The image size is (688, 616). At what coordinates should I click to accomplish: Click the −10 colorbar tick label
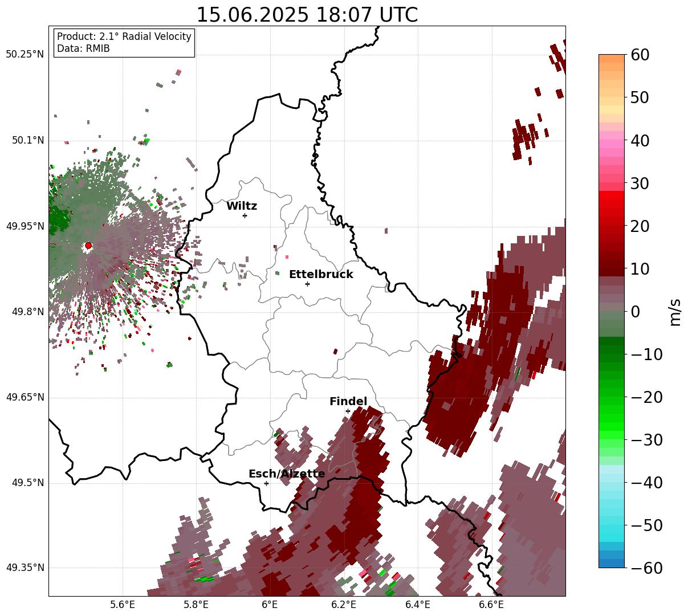[x=647, y=354]
